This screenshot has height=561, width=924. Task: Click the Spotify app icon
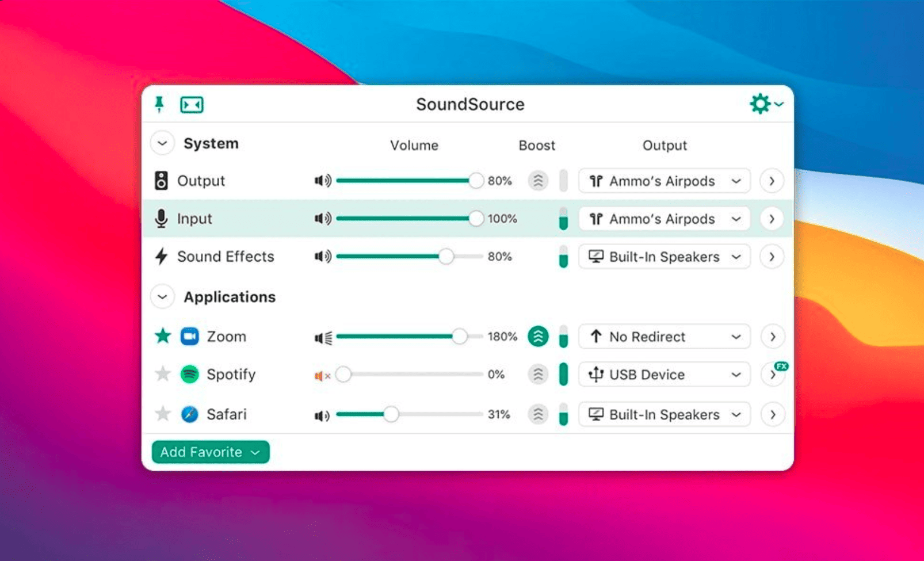click(190, 375)
